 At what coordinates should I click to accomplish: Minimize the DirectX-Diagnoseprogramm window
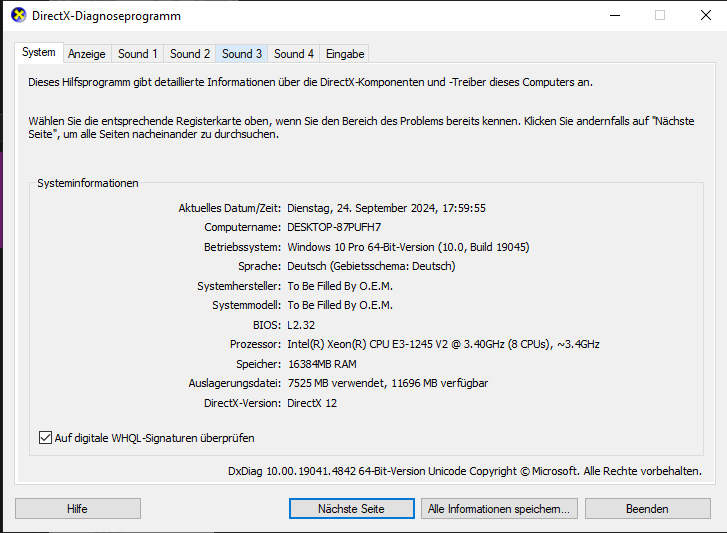[615, 15]
